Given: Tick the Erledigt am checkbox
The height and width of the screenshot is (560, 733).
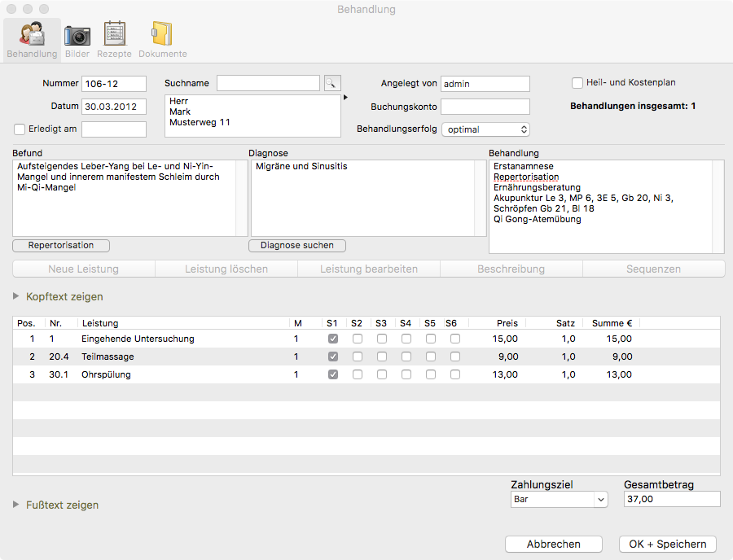Looking at the screenshot, I should coord(20,129).
